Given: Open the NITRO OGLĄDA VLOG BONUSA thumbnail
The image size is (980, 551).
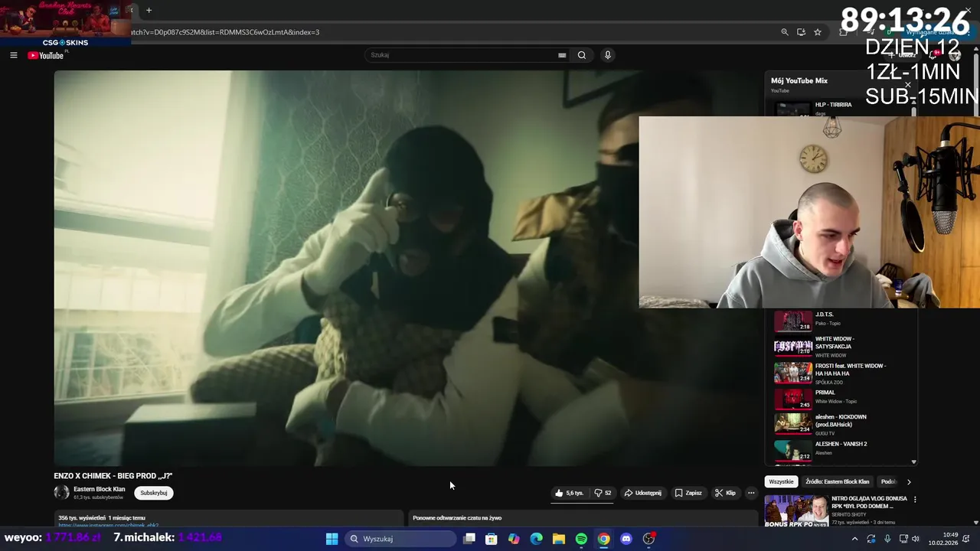Looking at the screenshot, I should tap(796, 511).
